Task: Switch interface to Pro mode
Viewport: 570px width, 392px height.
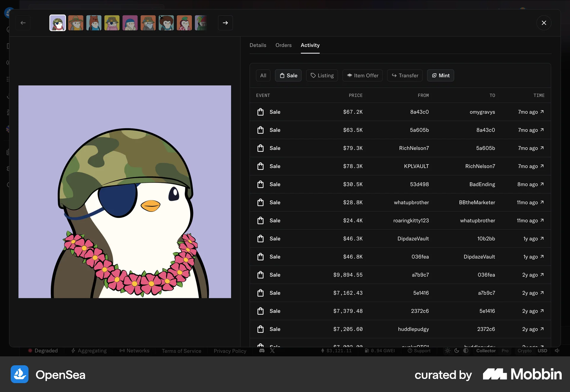Action: pyautogui.click(x=505, y=351)
